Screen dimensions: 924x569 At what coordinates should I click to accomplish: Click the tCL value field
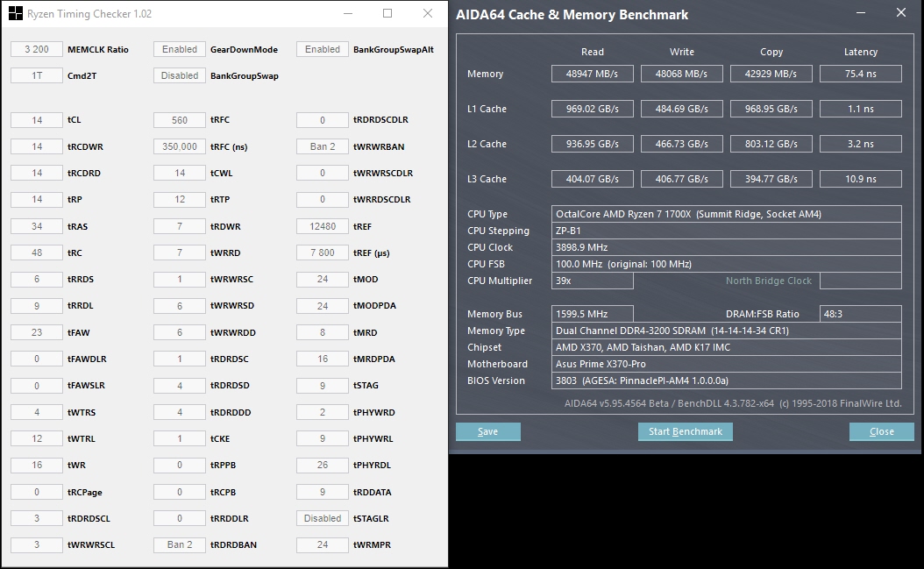click(37, 120)
